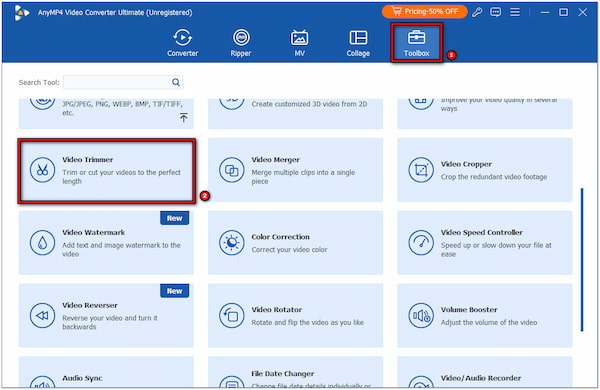This screenshot has width=600, height=390.
Task: Click 'Rotate and flip the video' description
Action: (308, 322)
